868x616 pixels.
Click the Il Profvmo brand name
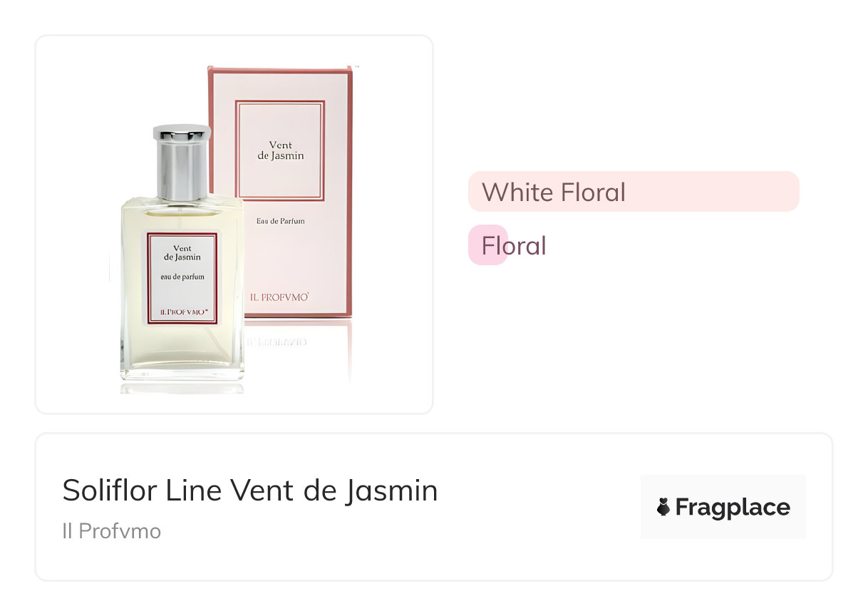coord(112,531)
